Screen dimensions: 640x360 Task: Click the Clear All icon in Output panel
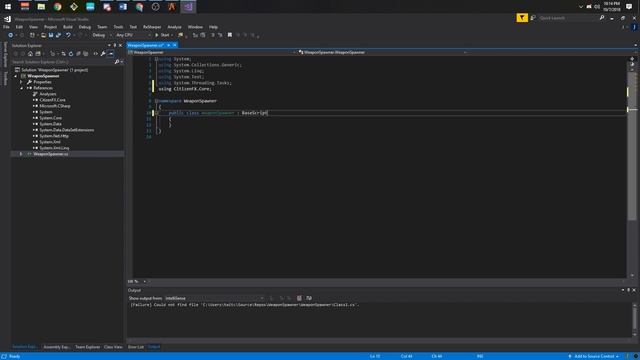click(x=299, y=298)
